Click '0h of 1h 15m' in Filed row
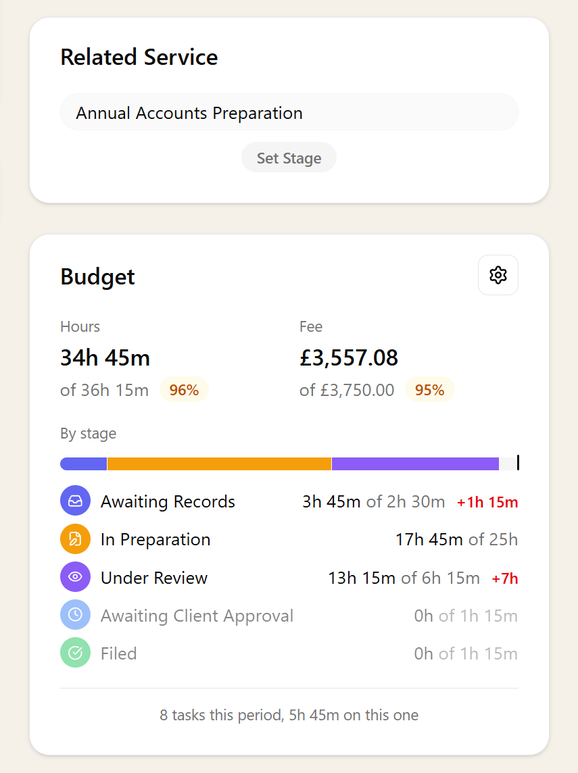The height and width of the screenshot is (773, 578). tap(466, 653)
